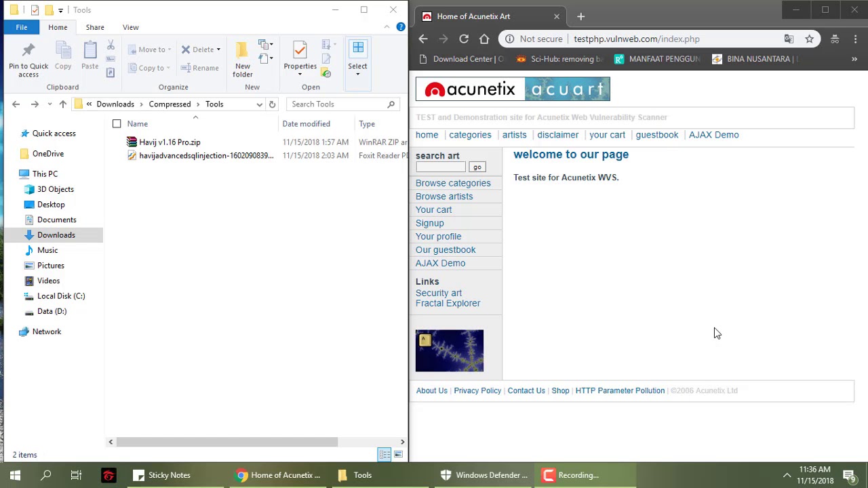This screenshot has width=868, height=488.
Task: Open New item dropdown in ribbon
Action: (266, 45)
